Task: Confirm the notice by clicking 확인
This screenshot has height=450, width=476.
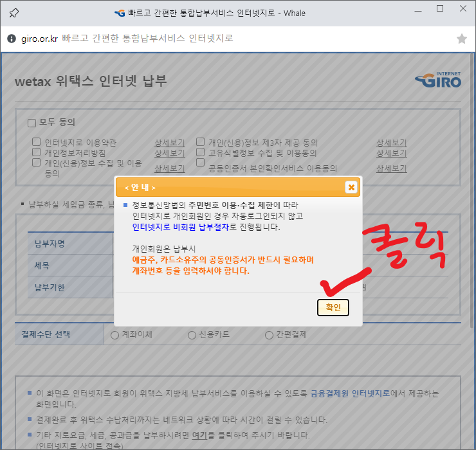Action: [333, 307]
